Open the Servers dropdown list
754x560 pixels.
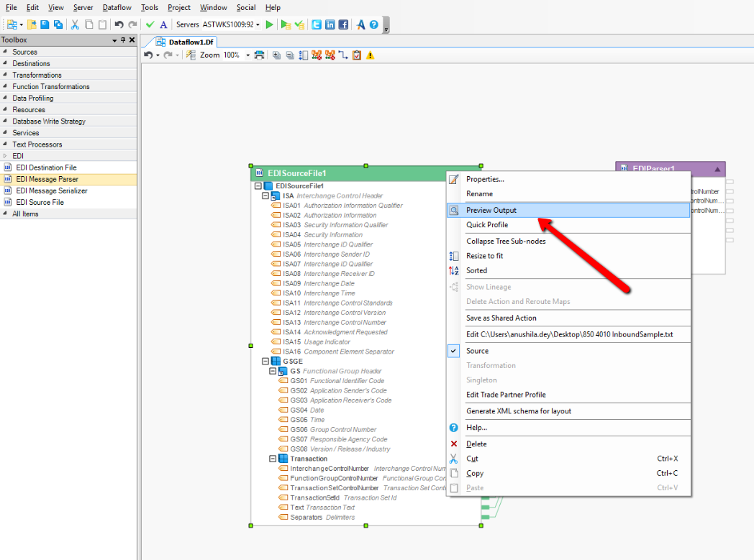(258, 25)
